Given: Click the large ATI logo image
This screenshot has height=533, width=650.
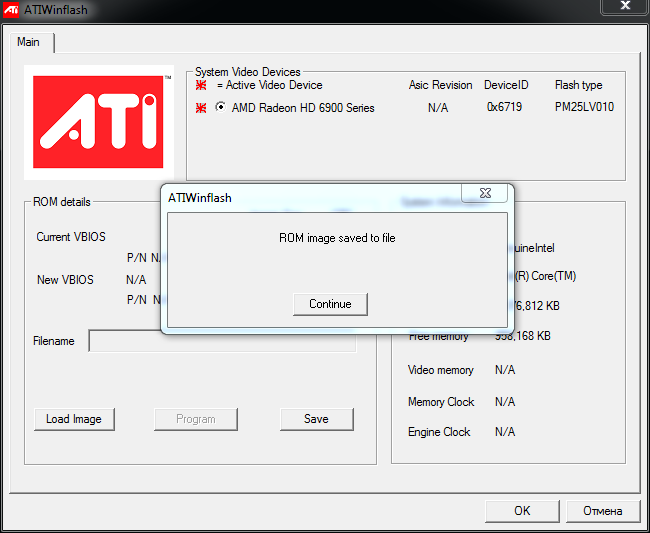Looking at the screenshot, I should [99, 122].
